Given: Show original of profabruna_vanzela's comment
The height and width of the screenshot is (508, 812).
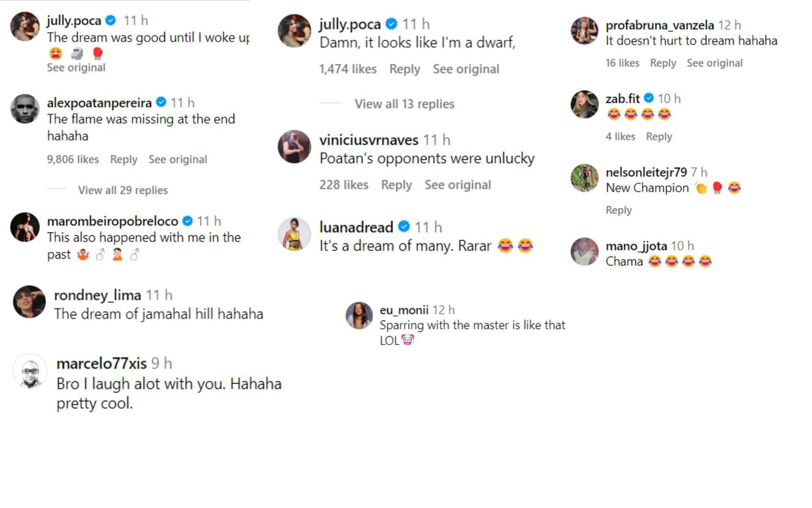Looking at the screenshot, I should pyautogui.click(x=715, y=63).
